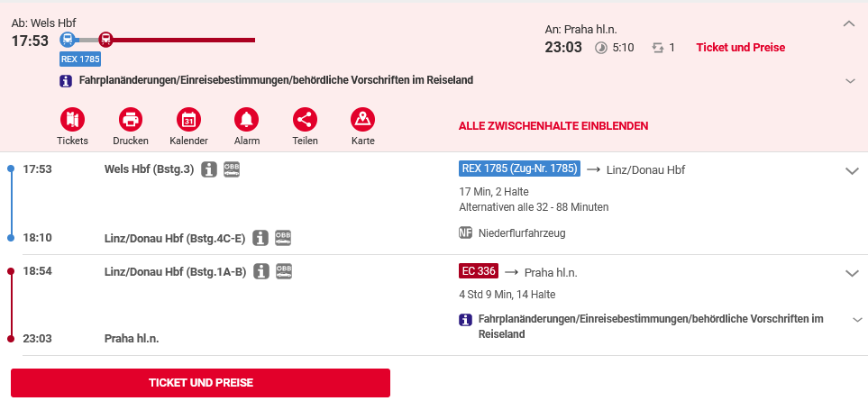
Task: Click the red Ticket und Preise button
Action: (200, 383)
